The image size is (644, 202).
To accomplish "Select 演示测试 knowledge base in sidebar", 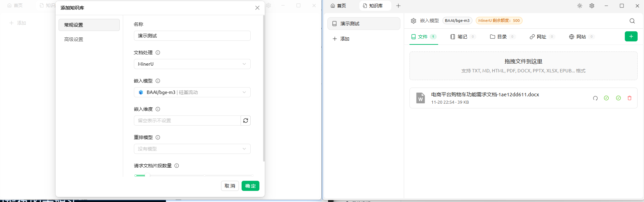I will [364, 24].
